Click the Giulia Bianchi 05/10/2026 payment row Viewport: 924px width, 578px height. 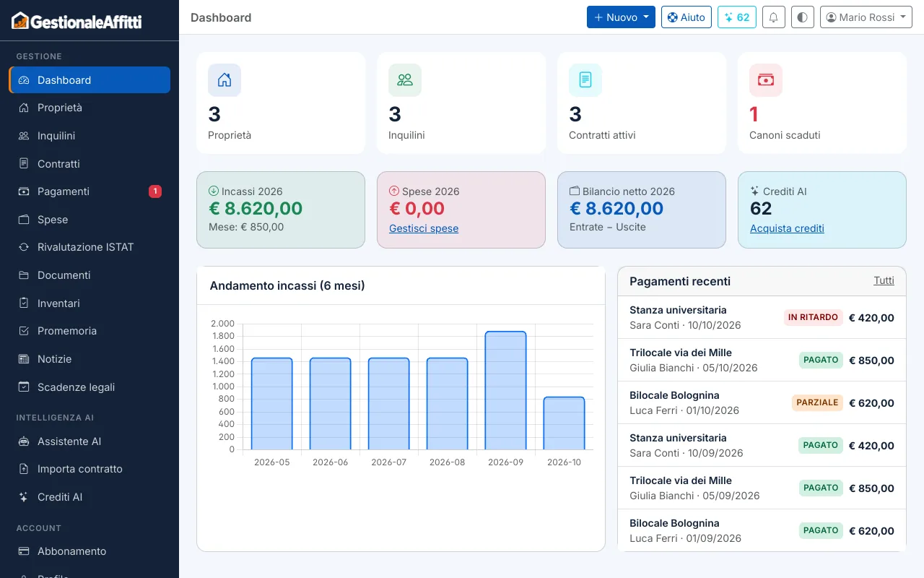762,361
